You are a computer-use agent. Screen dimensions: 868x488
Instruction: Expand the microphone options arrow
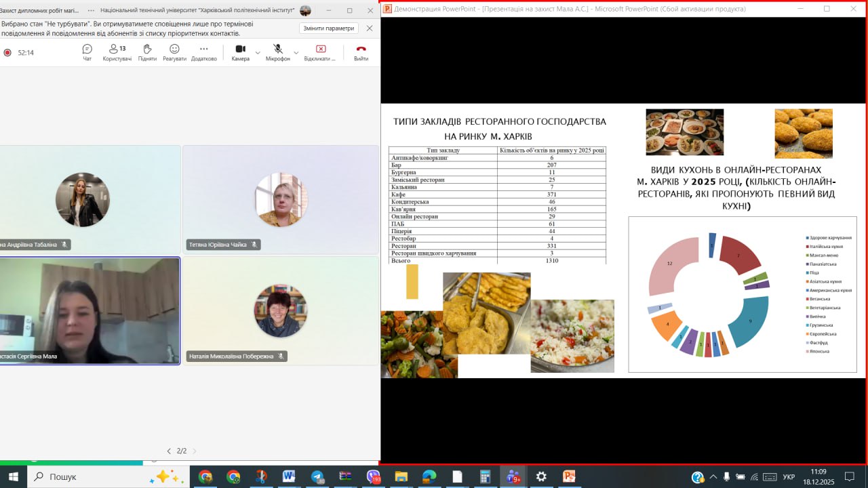click(x=296, y=52)
